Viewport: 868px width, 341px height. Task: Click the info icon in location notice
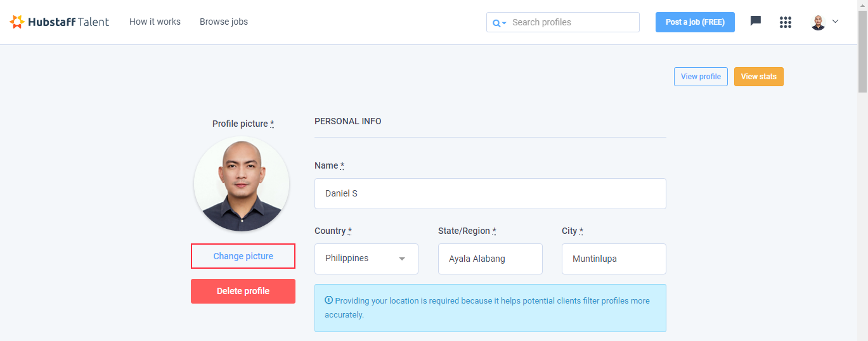tap(328, 300)
